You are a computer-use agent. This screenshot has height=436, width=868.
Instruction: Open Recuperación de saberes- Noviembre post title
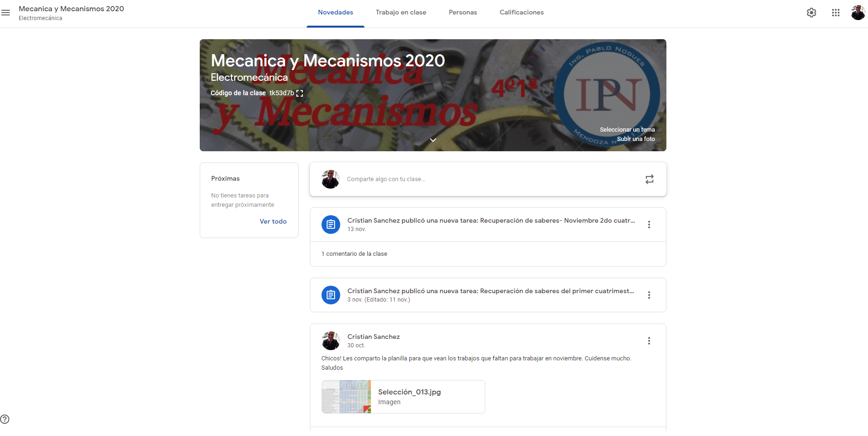(491, 221)
